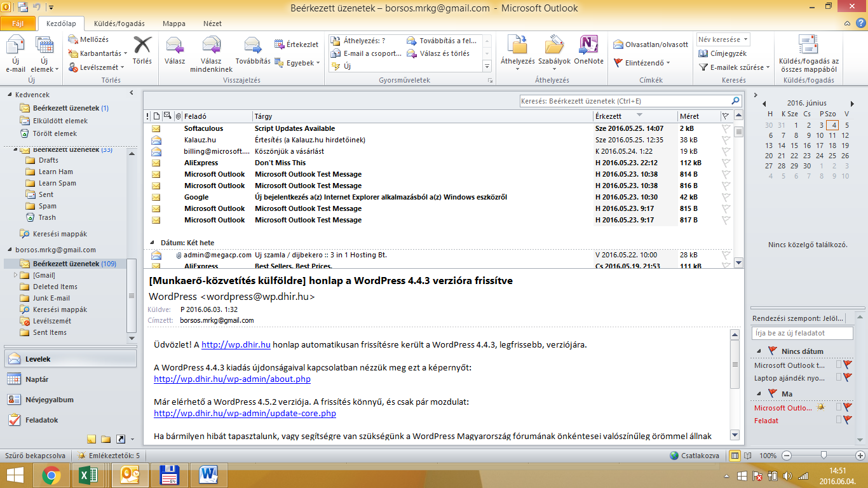Forward message with Továbbítás icon
This screenshot has height=488, width=868.
(253, 51)
